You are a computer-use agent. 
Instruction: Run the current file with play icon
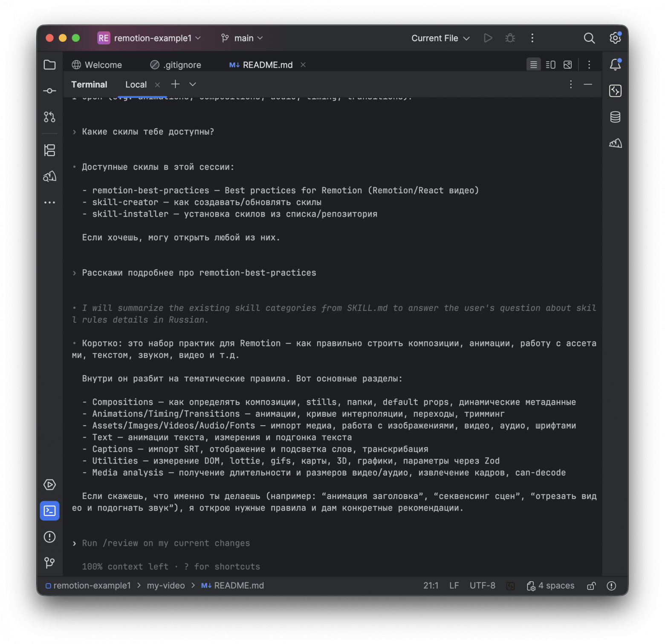[488, 38]
